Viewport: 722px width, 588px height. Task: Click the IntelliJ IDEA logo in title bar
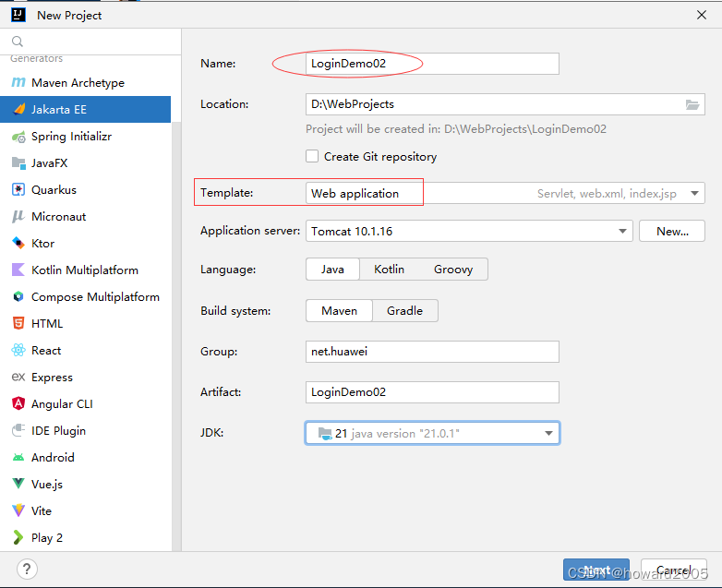click(x=18, y=15)
